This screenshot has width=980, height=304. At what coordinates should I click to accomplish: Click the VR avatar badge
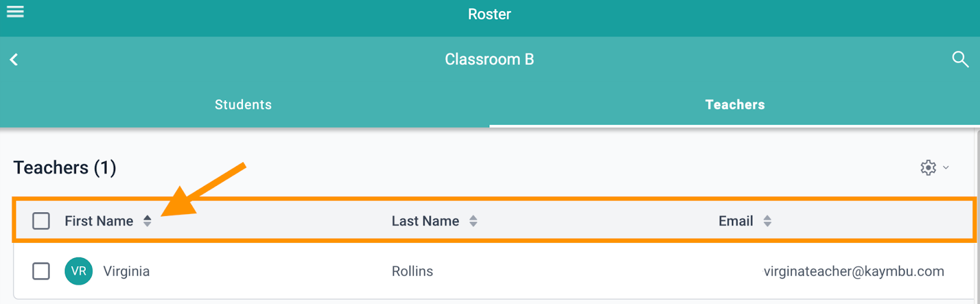pos(79,271)
